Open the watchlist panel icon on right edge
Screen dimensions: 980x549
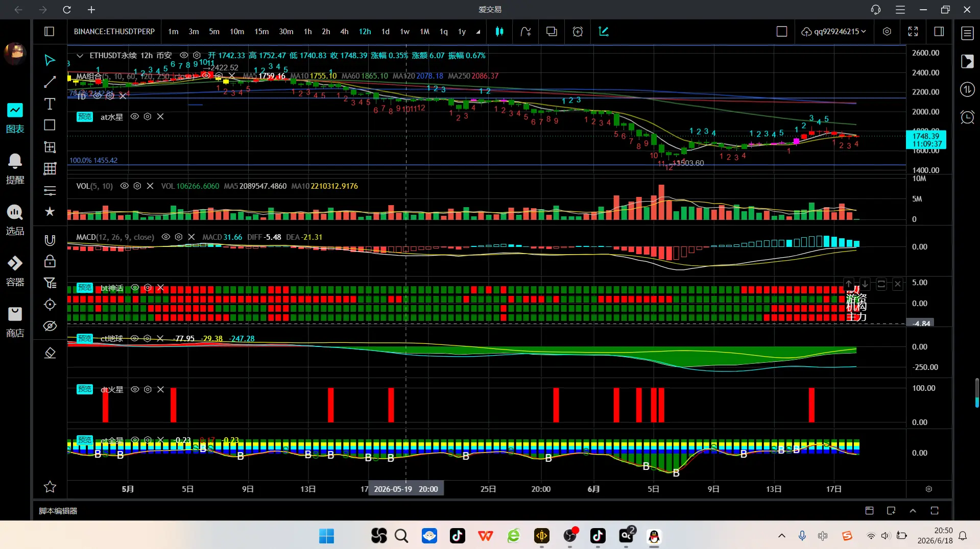967,34
